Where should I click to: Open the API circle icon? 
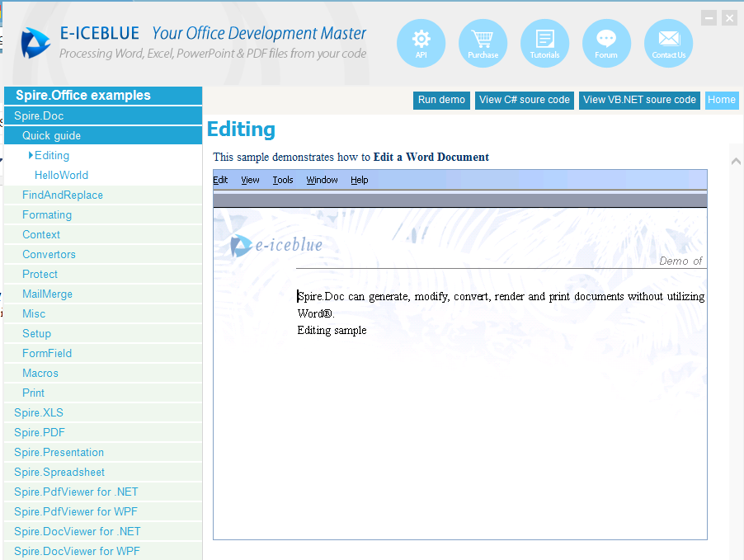click(421, 43)
